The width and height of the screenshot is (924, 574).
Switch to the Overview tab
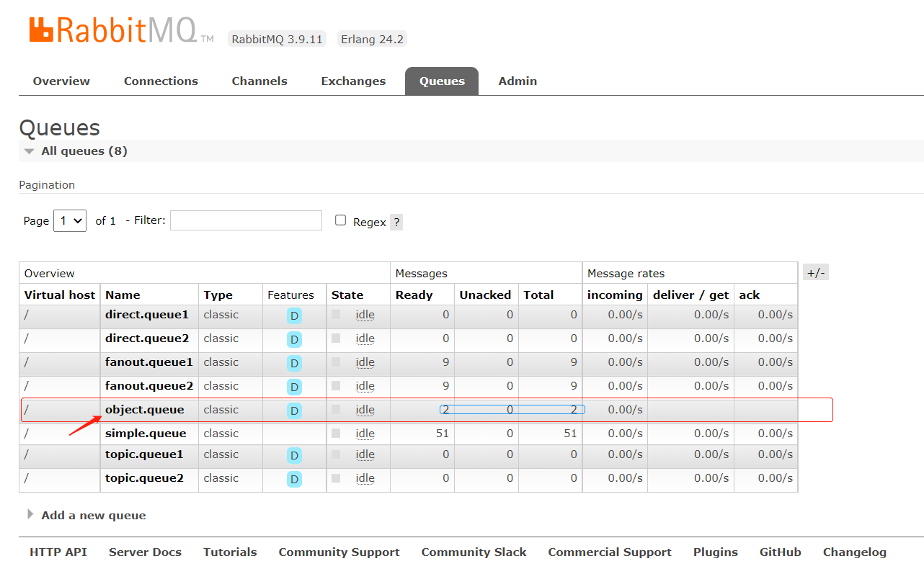pyautogui.click(x=61, y=81)
